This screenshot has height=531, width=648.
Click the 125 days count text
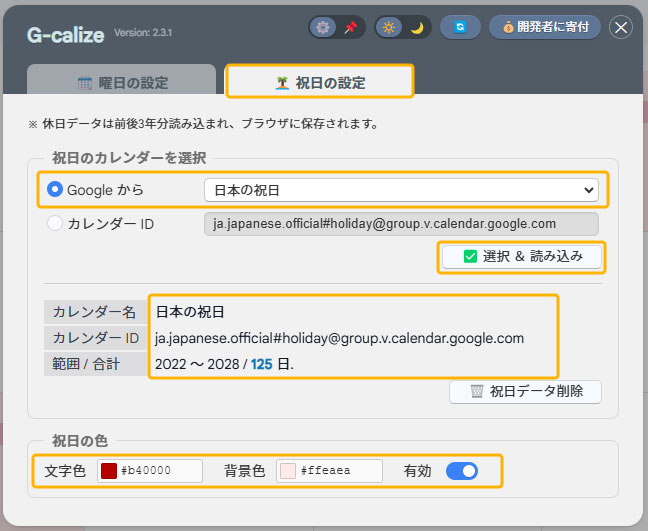pyautogui.click(x=262, y=364)
